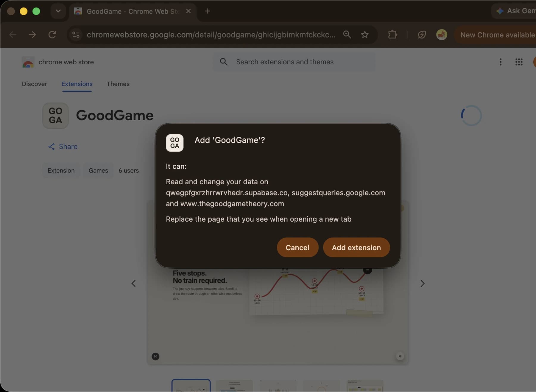Select the fourth screenshot thumbnail
536x392 pixels.
pos(321,386)
